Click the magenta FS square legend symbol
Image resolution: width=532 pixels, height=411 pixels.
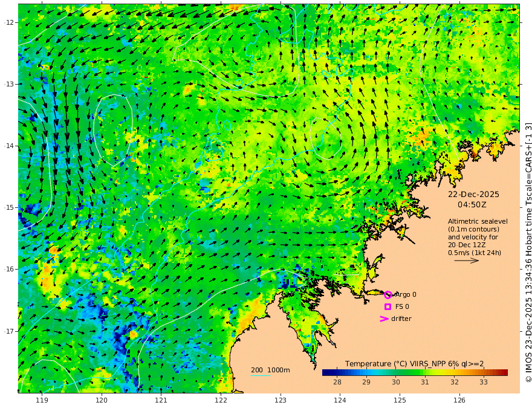(388, 306)
